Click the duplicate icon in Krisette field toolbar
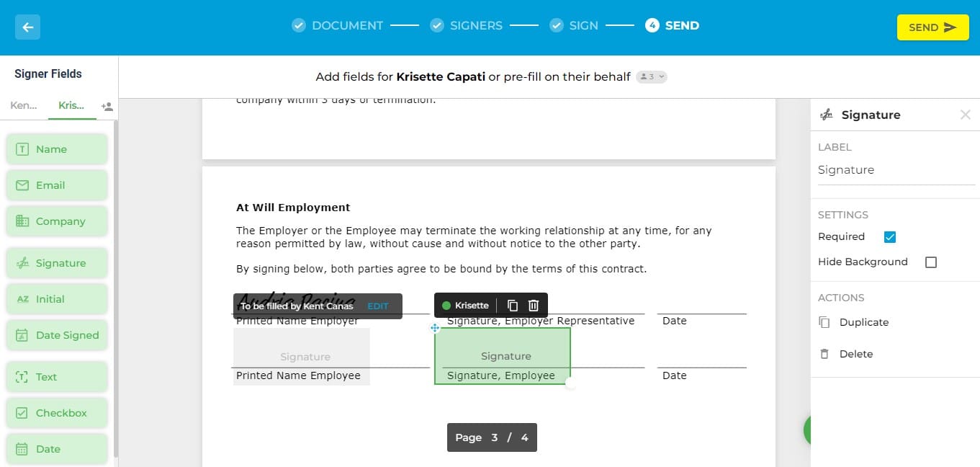 point(513,306)
